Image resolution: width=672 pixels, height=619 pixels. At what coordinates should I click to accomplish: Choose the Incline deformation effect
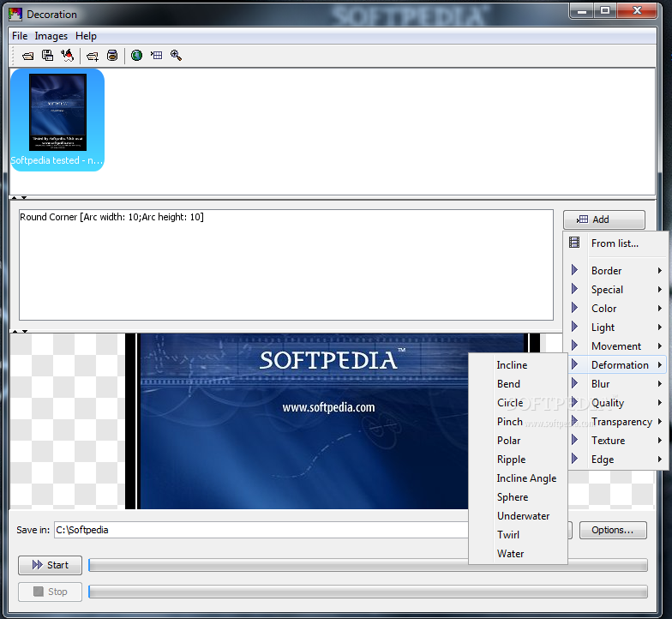click(518, 365)
